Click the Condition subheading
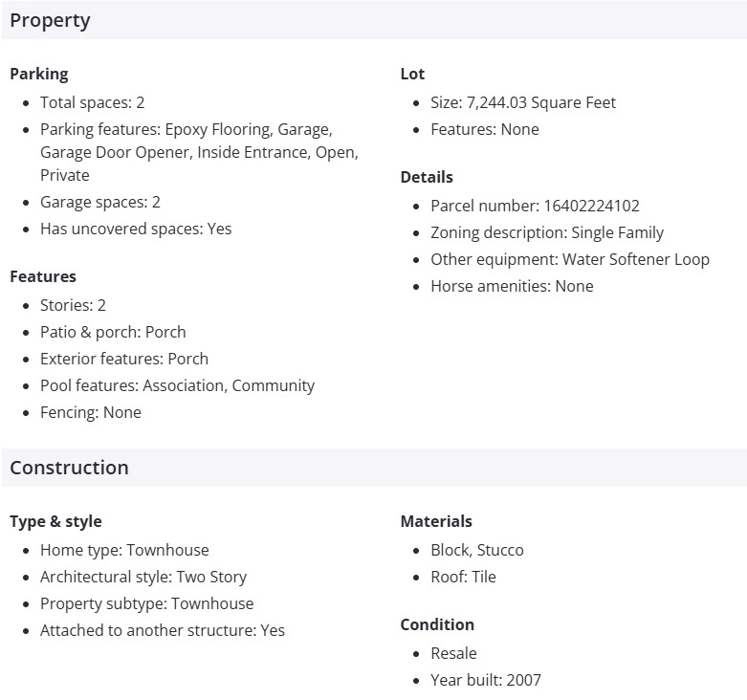 [437, 624]
